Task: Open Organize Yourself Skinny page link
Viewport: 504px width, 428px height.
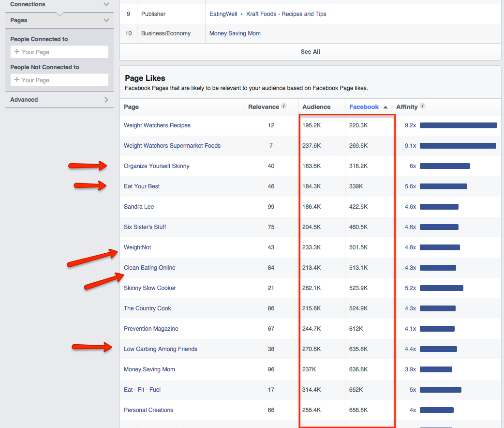Action: pos(156,166)
